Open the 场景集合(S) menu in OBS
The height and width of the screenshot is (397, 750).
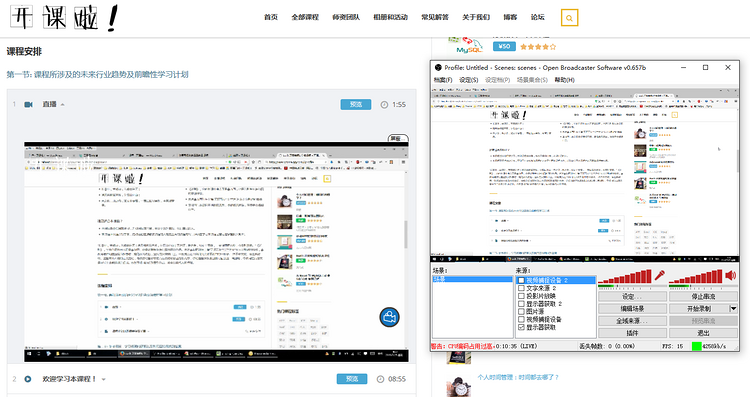tap(532, 80)
